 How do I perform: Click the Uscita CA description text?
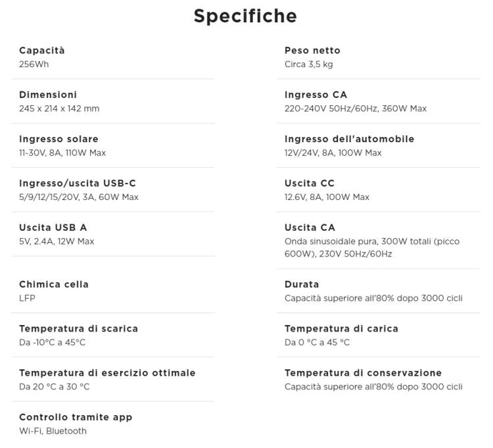[371, 247]
